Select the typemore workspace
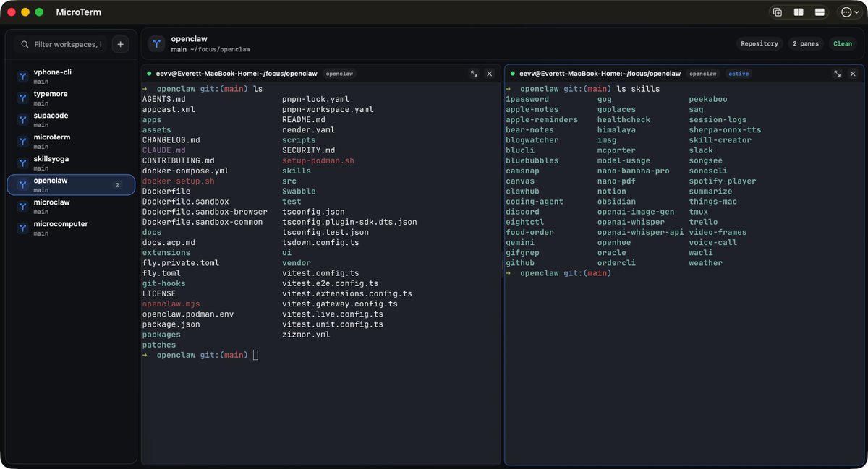The image size is (868, 469). coord(71,98)
